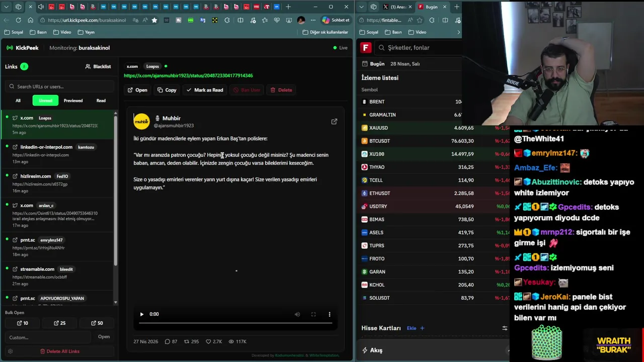Open split screen icon in left browser

pyautogui.click(x=240, y=20)
